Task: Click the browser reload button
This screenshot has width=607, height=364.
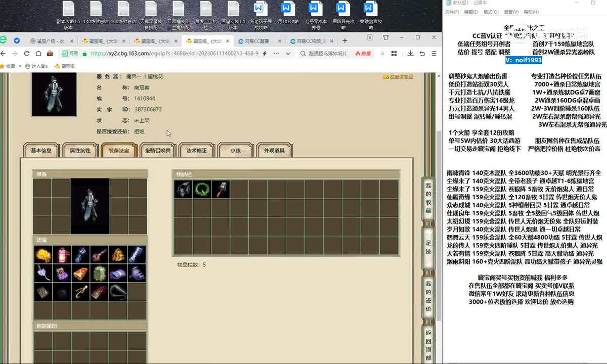Action: [x=26, y=53]
